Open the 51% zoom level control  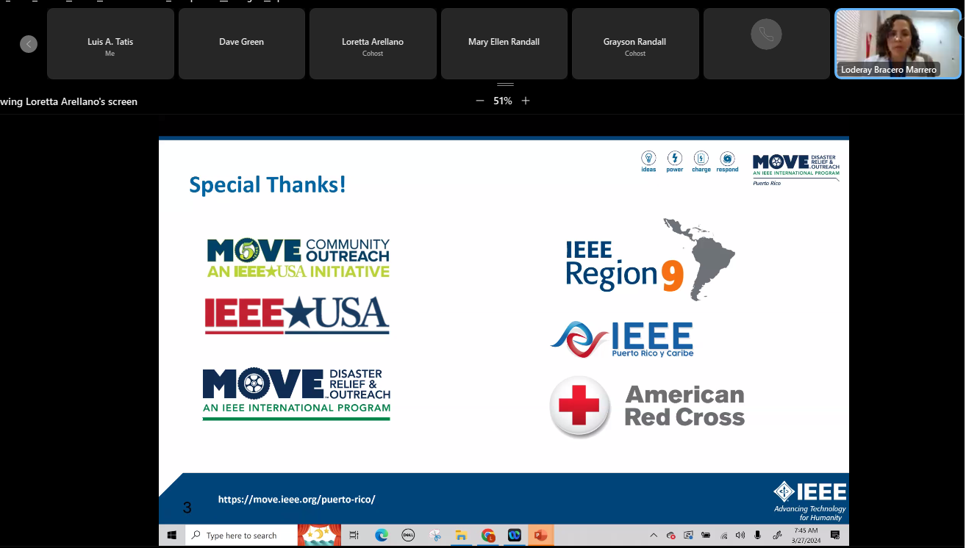point(503,101)
